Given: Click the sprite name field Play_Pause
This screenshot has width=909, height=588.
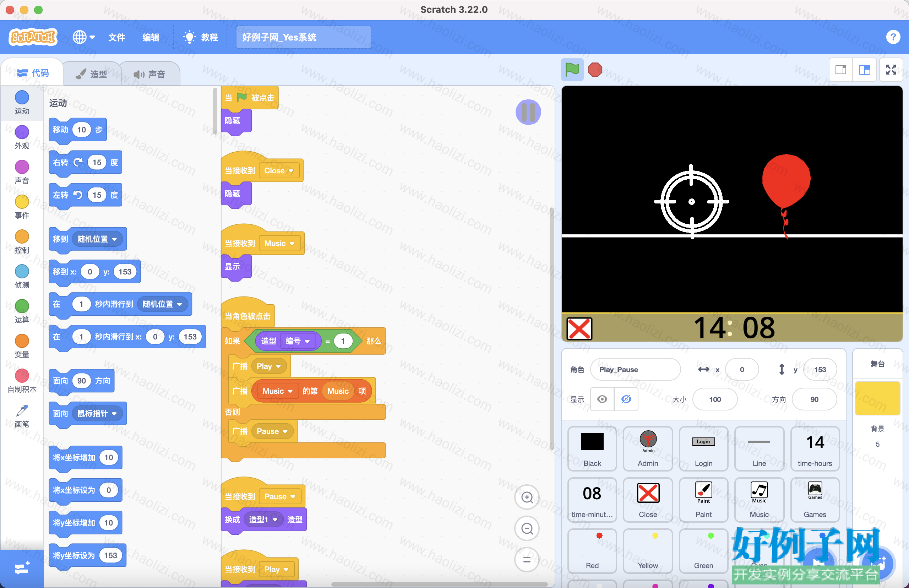Looking at the screenshot, I should (635, 369).
